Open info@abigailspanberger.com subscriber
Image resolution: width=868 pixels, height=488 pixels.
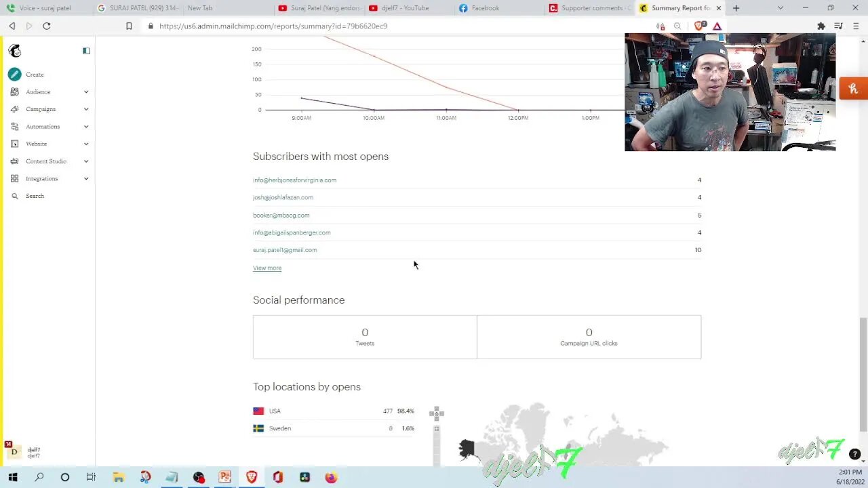click(x=292, y=232)
